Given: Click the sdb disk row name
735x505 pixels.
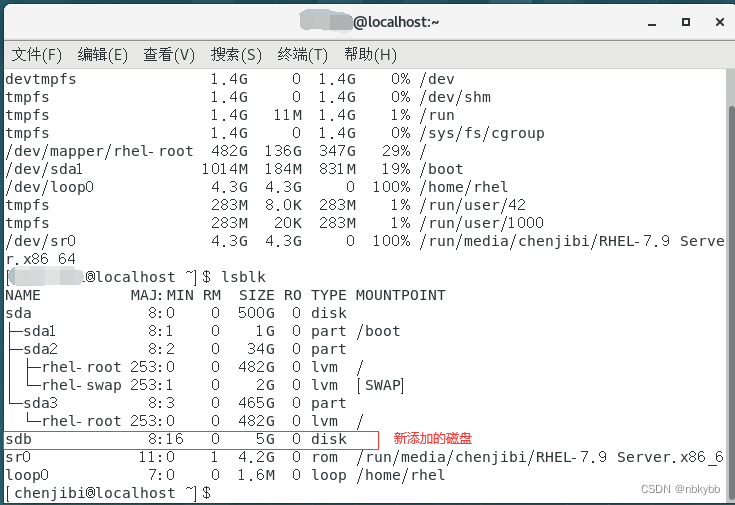Looking at the screenshot, I should point(19,439).
